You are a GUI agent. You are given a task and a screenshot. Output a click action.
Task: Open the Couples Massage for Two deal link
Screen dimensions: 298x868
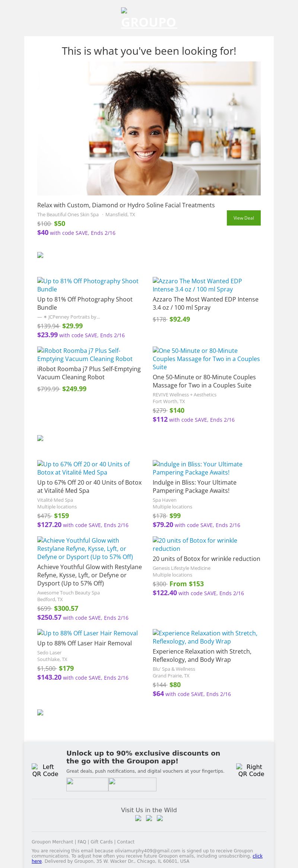(x=206, y=359)
